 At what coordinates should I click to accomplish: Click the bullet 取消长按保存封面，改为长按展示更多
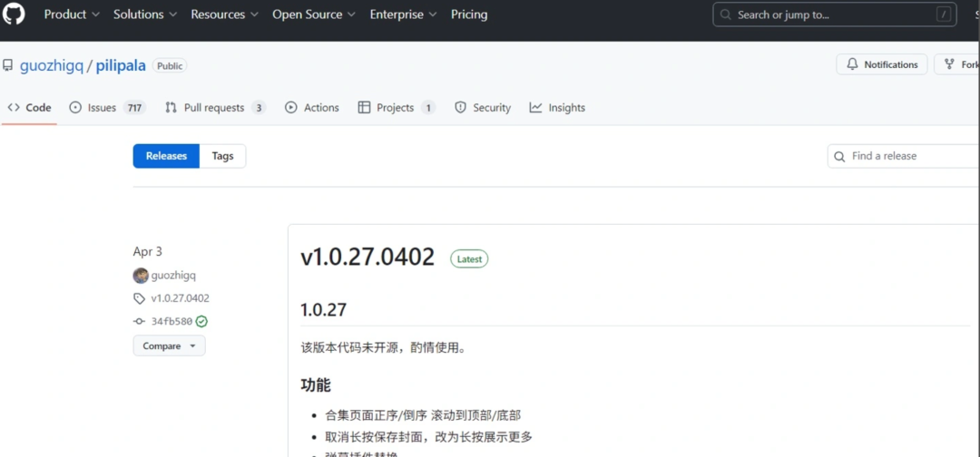[x=428, y=437]
